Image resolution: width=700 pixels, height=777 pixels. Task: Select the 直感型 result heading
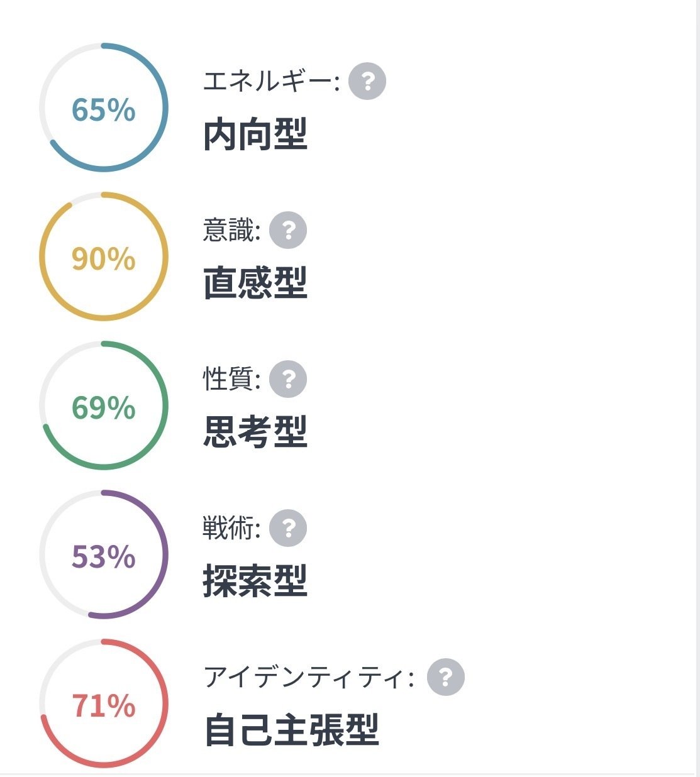[255, 283]
